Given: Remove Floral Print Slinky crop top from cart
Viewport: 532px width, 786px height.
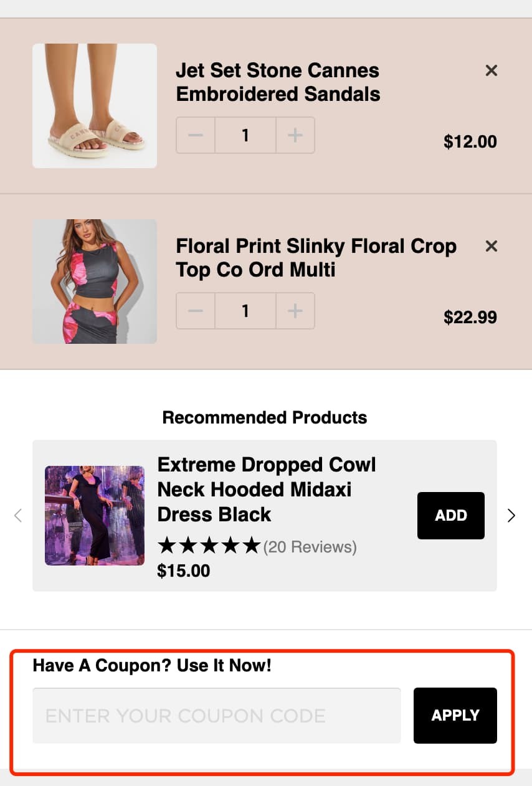Looking at the screenshot, I should click(491, 246).
